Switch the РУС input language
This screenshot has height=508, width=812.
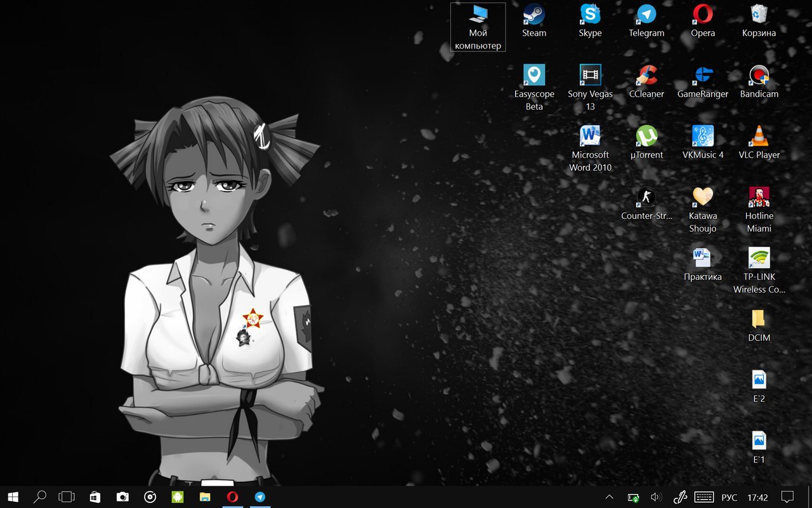pos(730,497)
